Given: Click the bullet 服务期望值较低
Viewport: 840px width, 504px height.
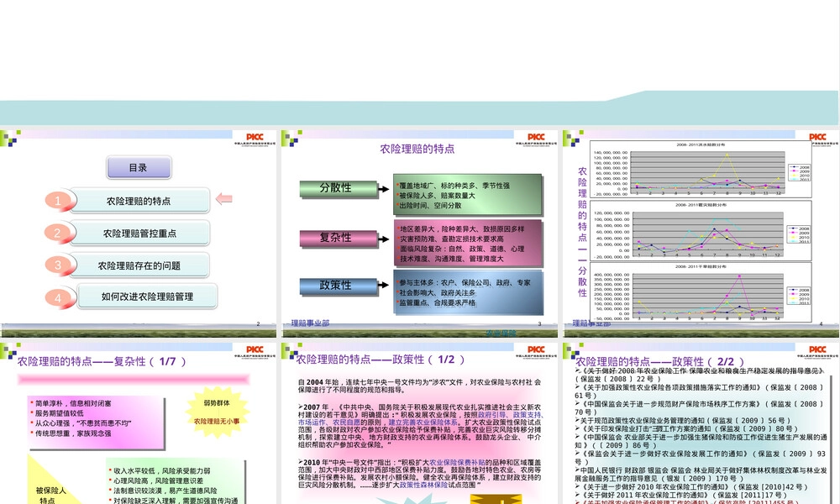Looking at the screenshot, I should 57,413.
